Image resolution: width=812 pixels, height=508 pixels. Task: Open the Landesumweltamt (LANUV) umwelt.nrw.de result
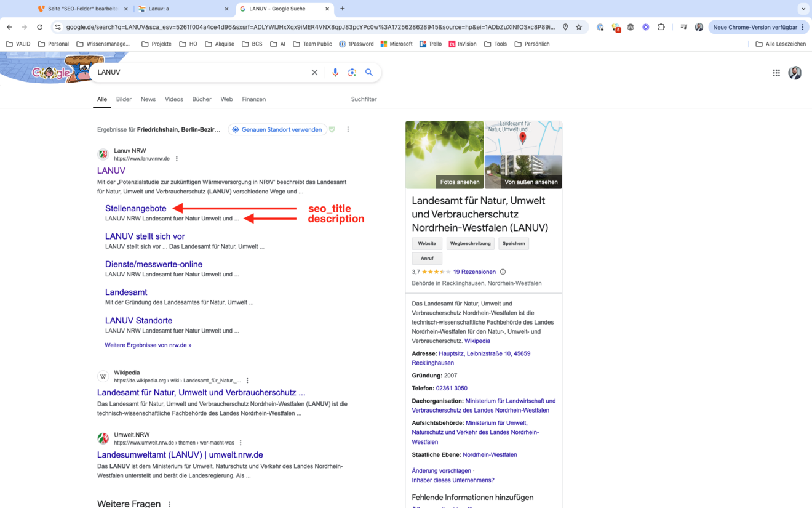pos(180,454)
